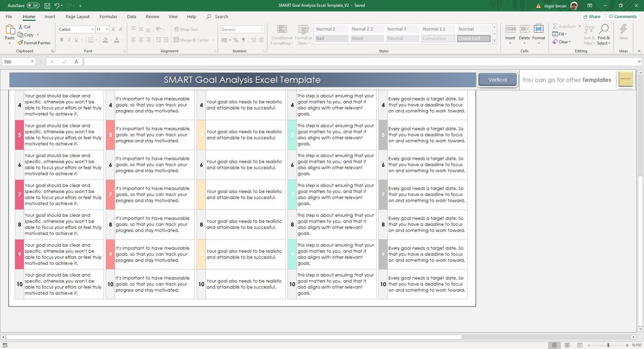This screenshot has width=644, height=349.
Task: Open the Font name dropdown
Action: pyautogui.click(x=92, y=29)
